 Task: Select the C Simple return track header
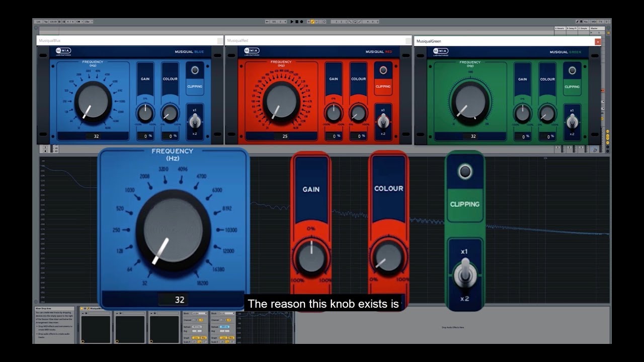coord(583,28)
